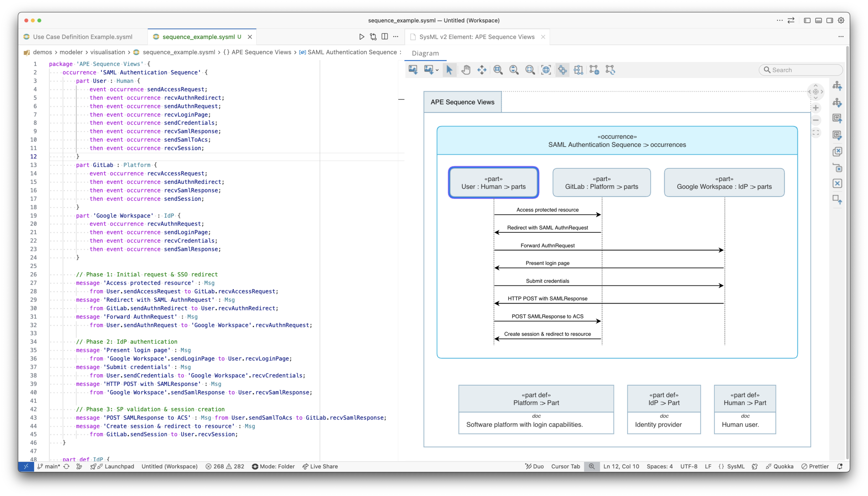The width and height of the screenshot is (868, 496).
Task: Switch to 'Use Case Definition Example.sysml' tab
Action: (x=83, y=37)
